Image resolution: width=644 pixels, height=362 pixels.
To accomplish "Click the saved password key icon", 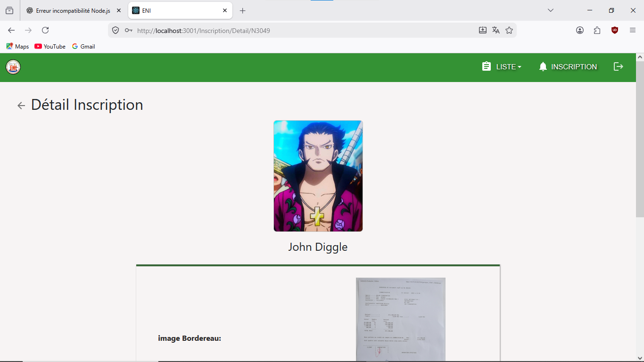I will 128,30.
